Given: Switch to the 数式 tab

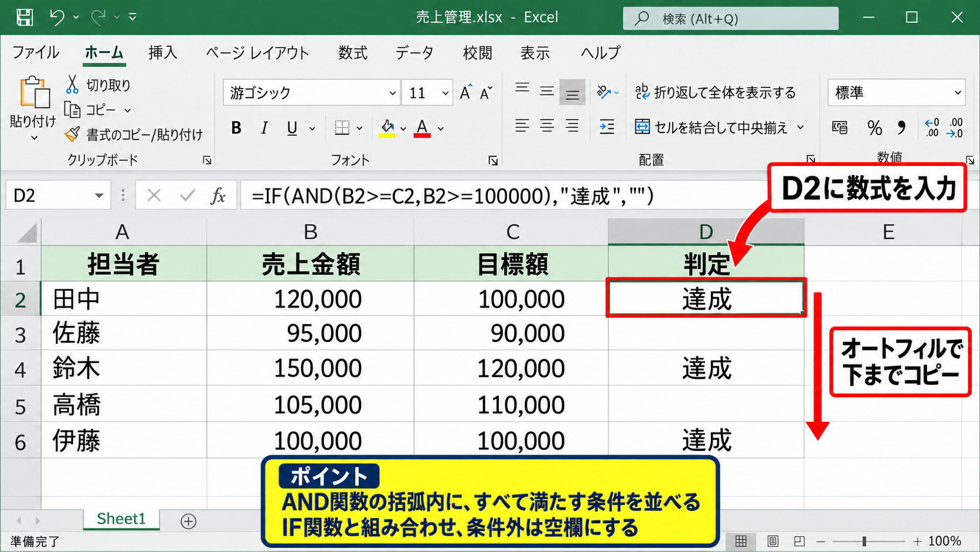Looking at the screenshot, I should tap(352, 53).
